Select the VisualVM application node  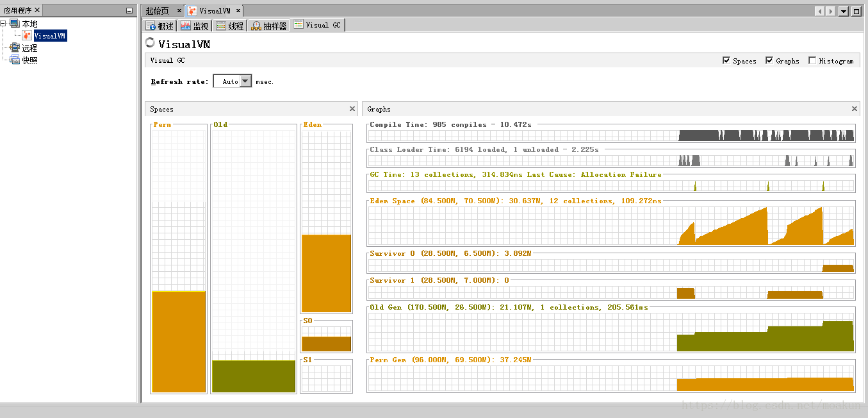click(50, 37)
